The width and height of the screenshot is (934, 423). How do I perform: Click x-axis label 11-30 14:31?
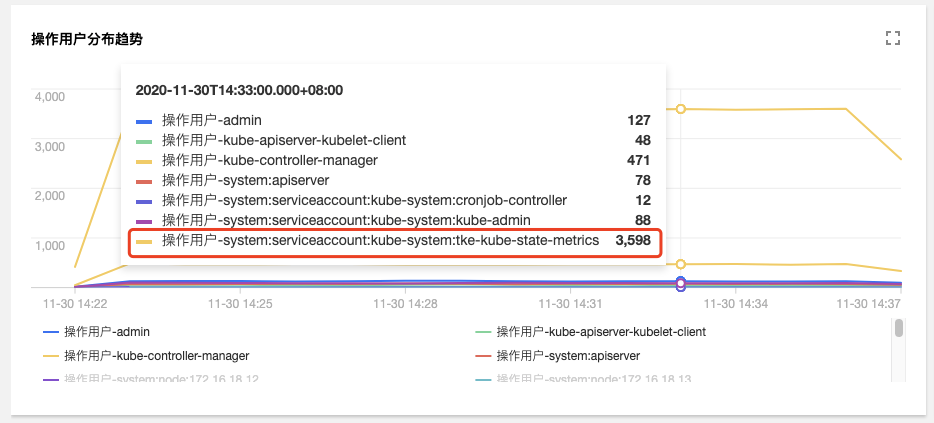(x=570, y=304)
